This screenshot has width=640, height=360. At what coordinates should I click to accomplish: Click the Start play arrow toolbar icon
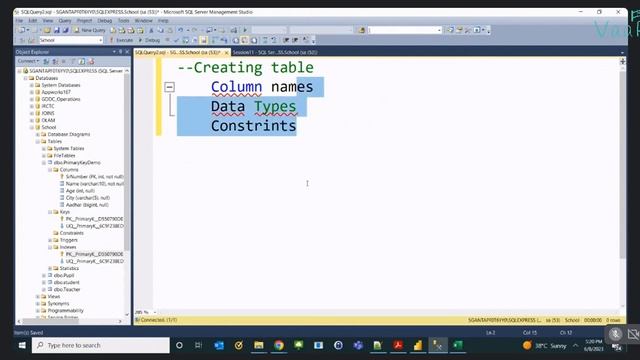coord(245,30)
